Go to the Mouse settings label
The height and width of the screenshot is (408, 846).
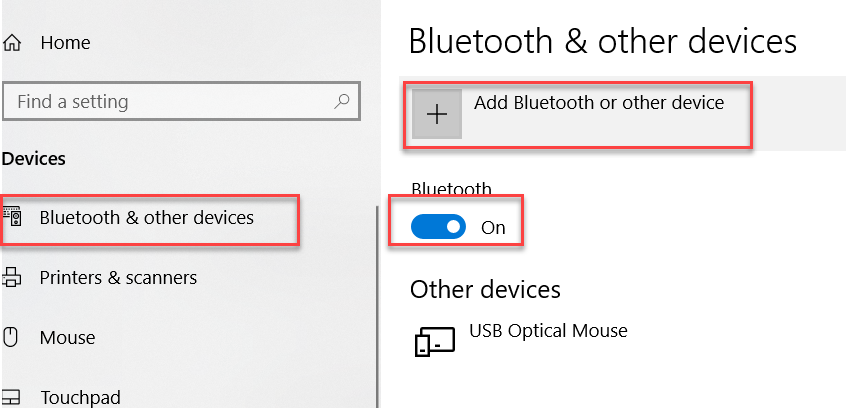[x=67, y=337]
